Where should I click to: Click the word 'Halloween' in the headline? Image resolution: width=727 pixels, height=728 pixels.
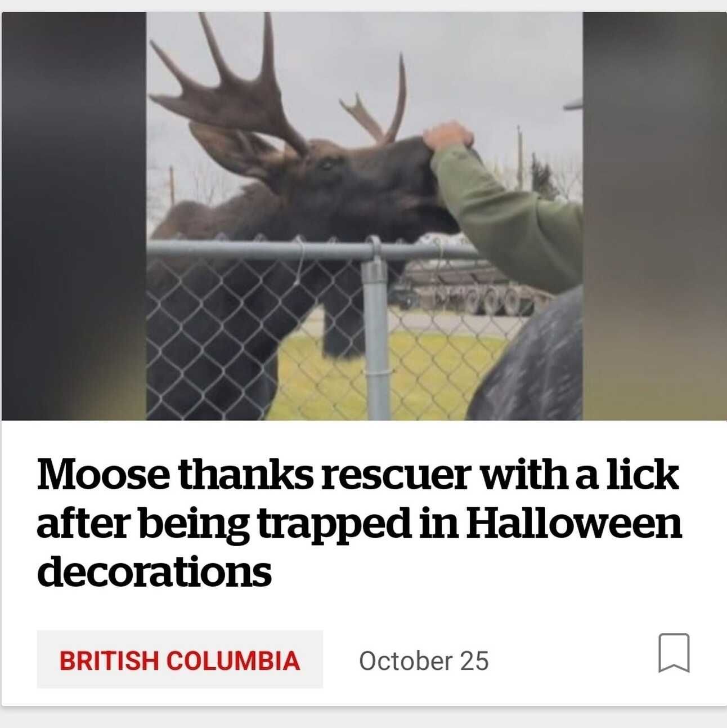coord(574,523)
